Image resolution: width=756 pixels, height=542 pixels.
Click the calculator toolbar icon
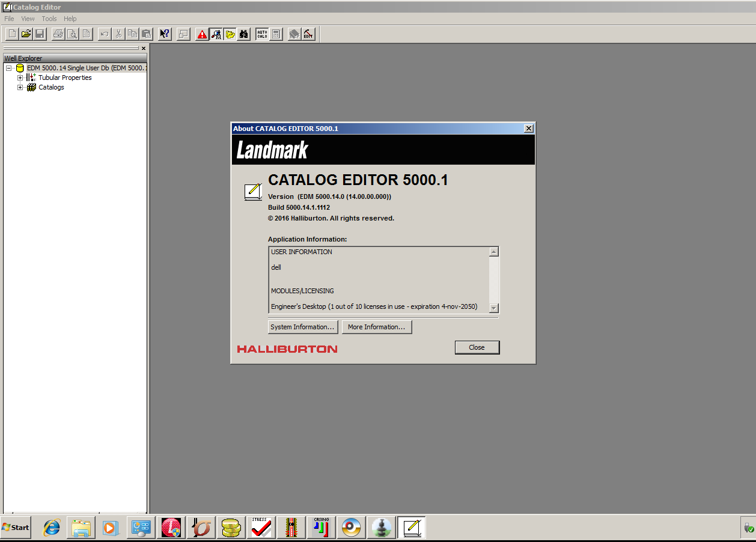(276, 34)
